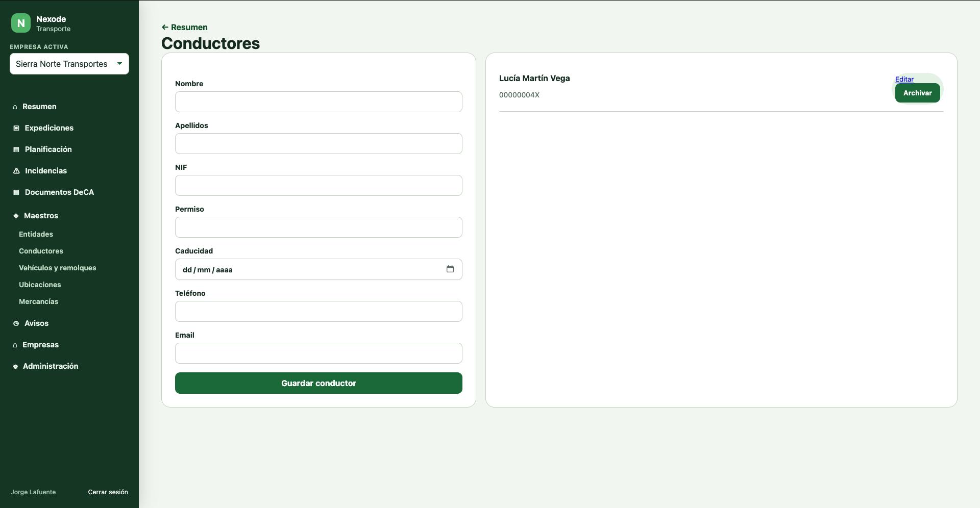Click the NIF text 00000004X
The height and width of the screenshot is (508, 980).
pos(519,95)
